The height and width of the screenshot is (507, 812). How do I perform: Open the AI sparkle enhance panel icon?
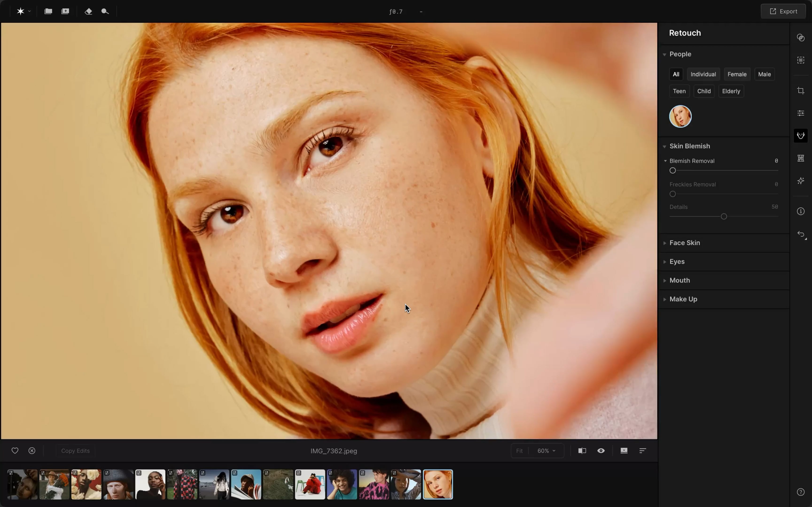tap(800, 181)
